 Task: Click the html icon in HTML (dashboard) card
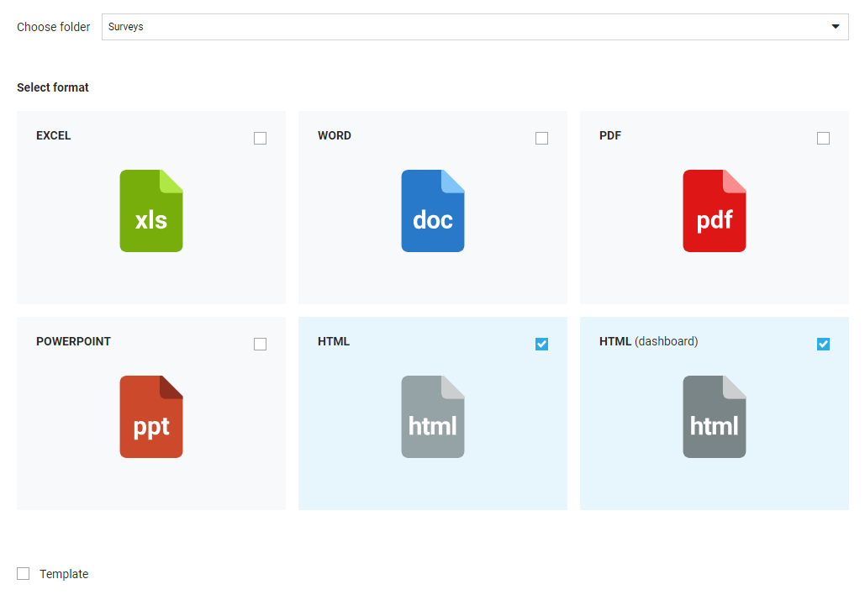pyautogui.click(x=715, y=416)
